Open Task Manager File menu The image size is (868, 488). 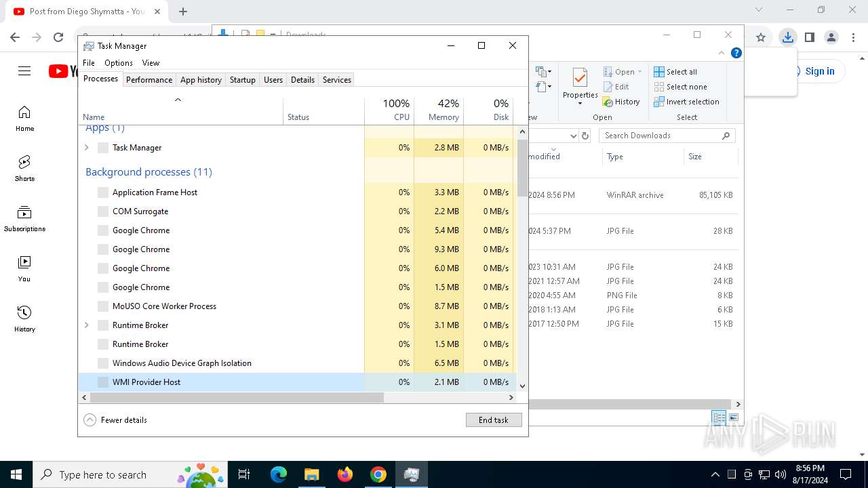click(x=89, y=63)
